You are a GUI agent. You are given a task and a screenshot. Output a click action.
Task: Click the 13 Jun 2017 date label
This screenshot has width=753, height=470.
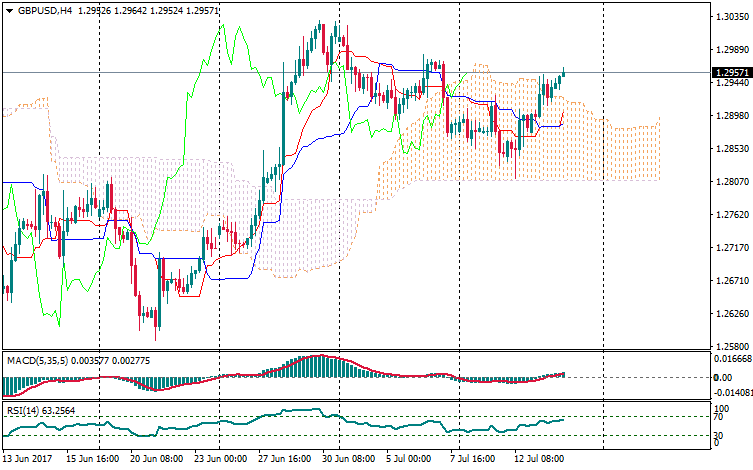(x=28, y=458)
